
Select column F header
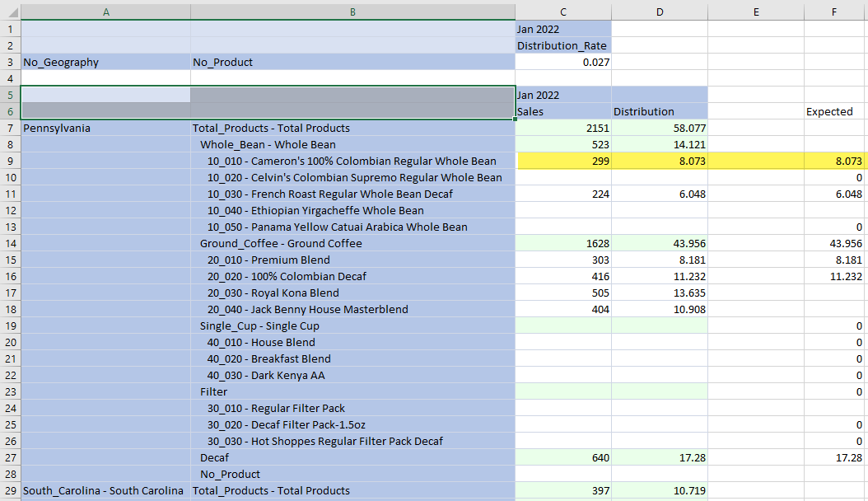click(x=834, y=12)
